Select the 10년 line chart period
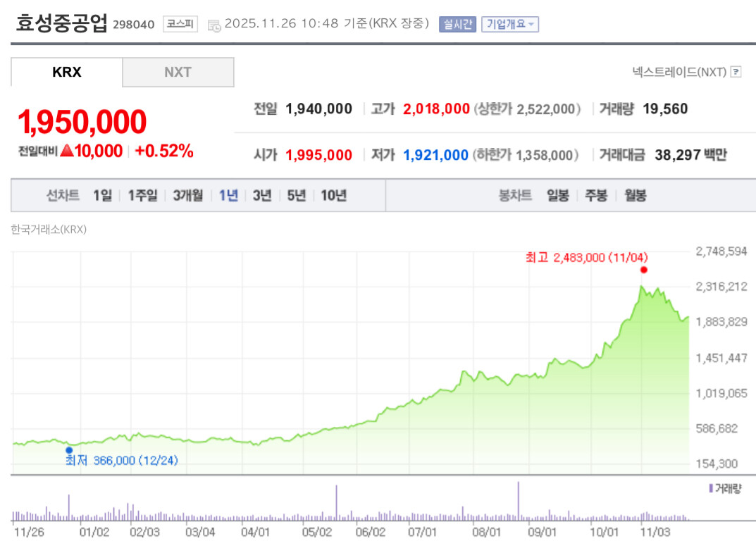 coord(334,195)
